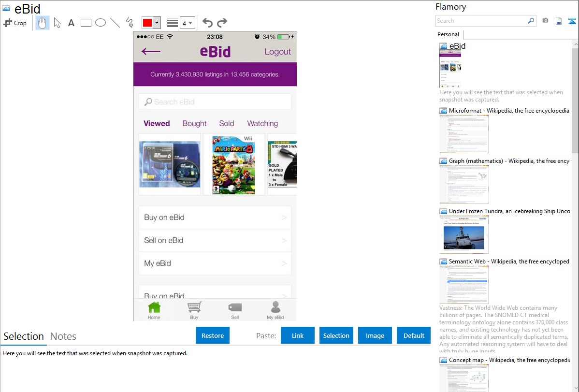Tap the My eBid person icon

tap(275, 310)
